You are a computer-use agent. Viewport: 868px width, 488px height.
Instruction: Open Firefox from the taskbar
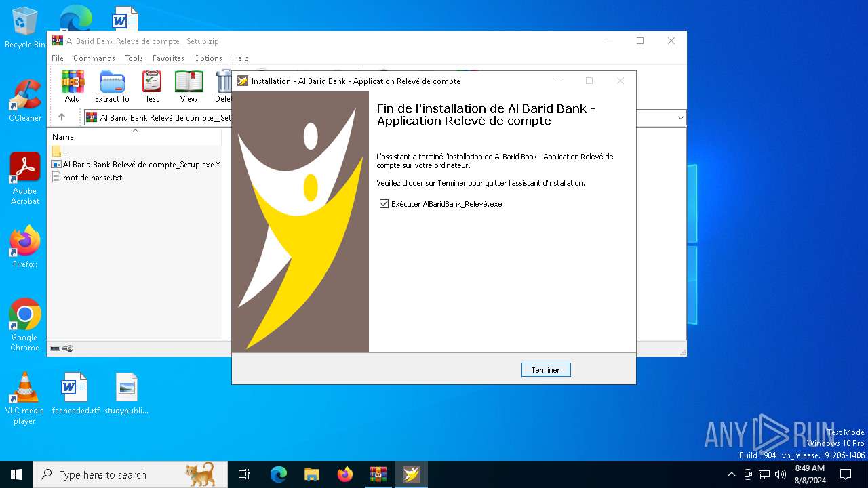345,474
